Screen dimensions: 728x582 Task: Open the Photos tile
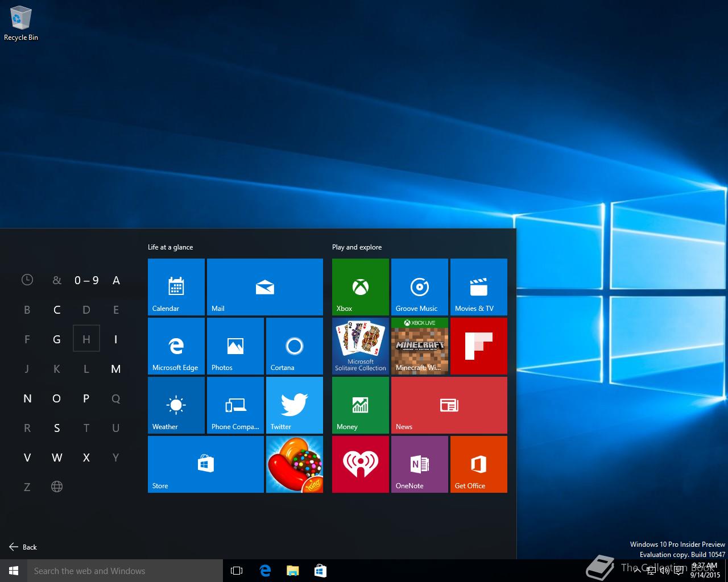pyautogui.click(x=235, y=346)
